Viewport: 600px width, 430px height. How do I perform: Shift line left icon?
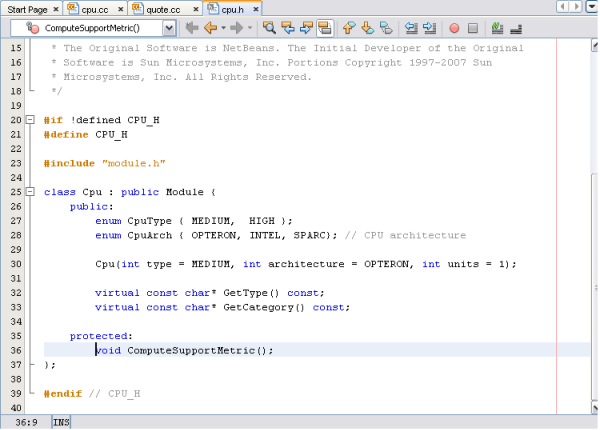point(411,29)
